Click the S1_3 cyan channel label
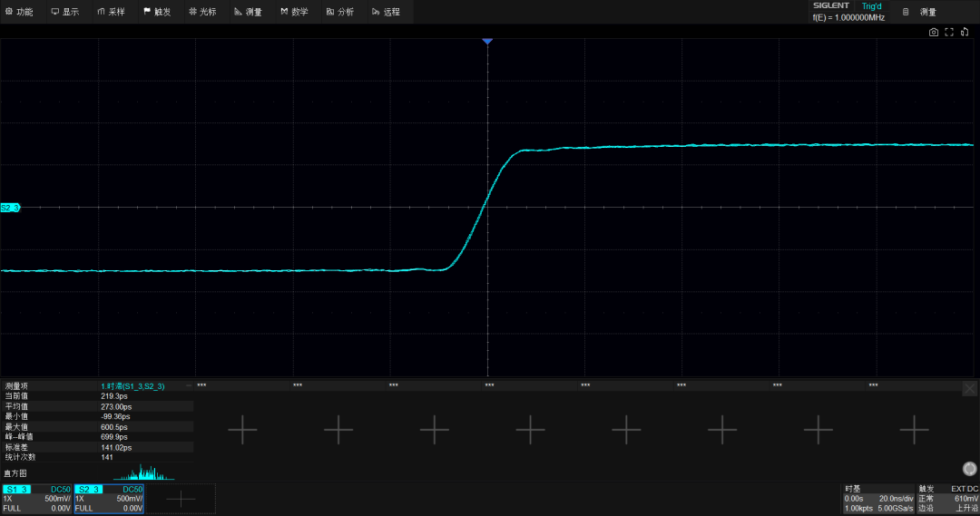 pos(16,489)
